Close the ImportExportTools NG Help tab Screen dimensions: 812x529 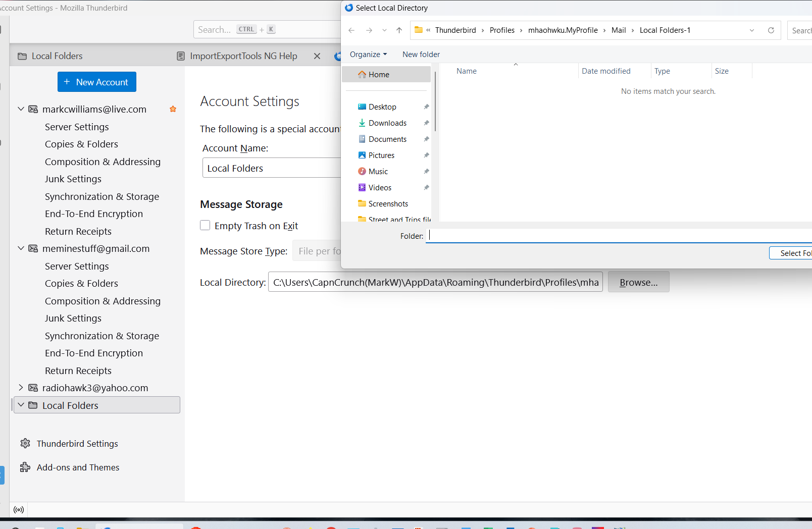(x=317, y=56)
